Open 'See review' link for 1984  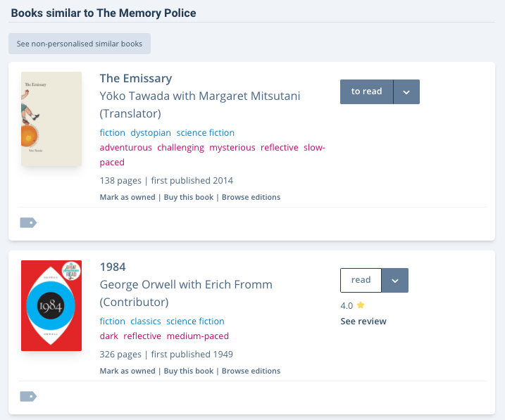point(363,322)
